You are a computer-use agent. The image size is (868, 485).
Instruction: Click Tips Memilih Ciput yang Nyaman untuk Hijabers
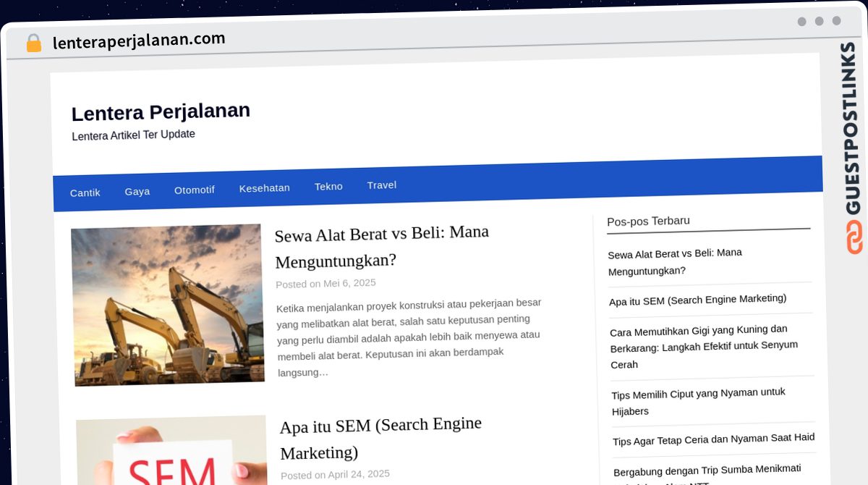[697, 401]
